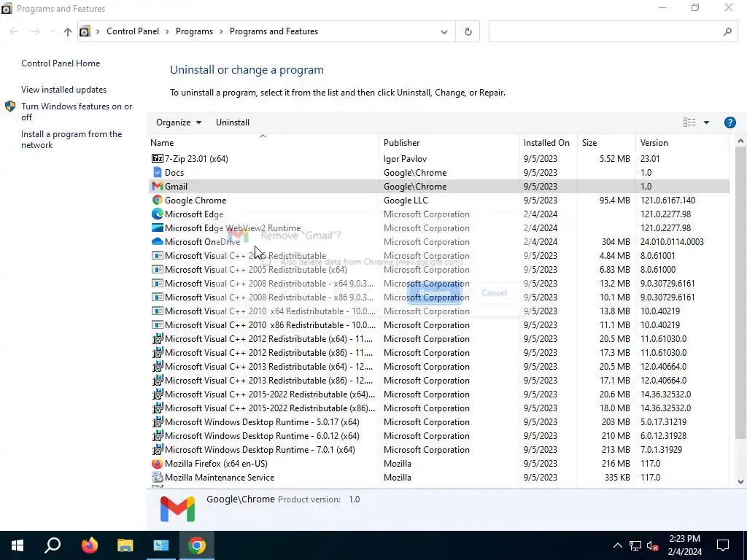747x560 pixels.
Task: Expand chevron after Programs breadcrumb
Action: (x=221, y=31)
